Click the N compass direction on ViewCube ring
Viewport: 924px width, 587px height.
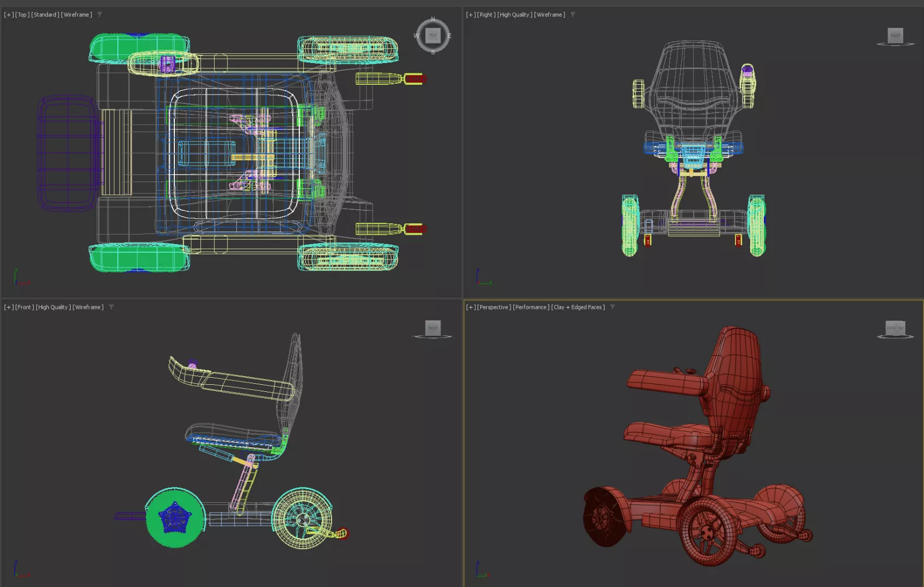[x=433, y=20]
